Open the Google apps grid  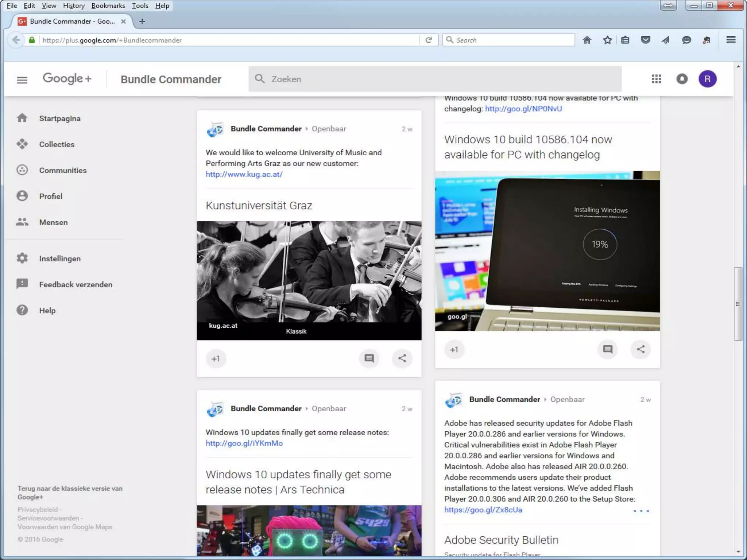coord(656,79)
